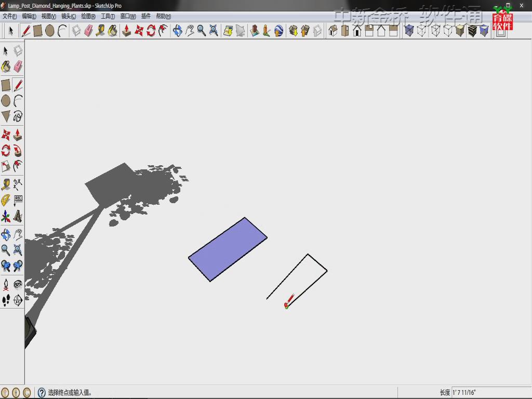The height and width of the screenshot is (399, 532).
Task: Click the 长度 label in status bar
Action: pos(445,393)
